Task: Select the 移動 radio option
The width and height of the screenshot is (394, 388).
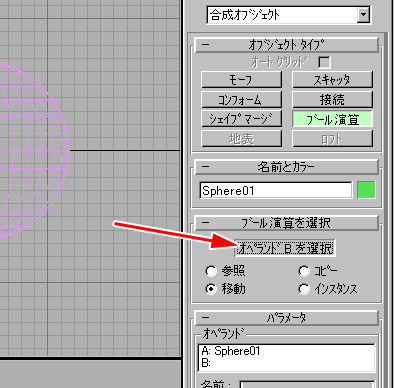Action: (x=225, y=289)
